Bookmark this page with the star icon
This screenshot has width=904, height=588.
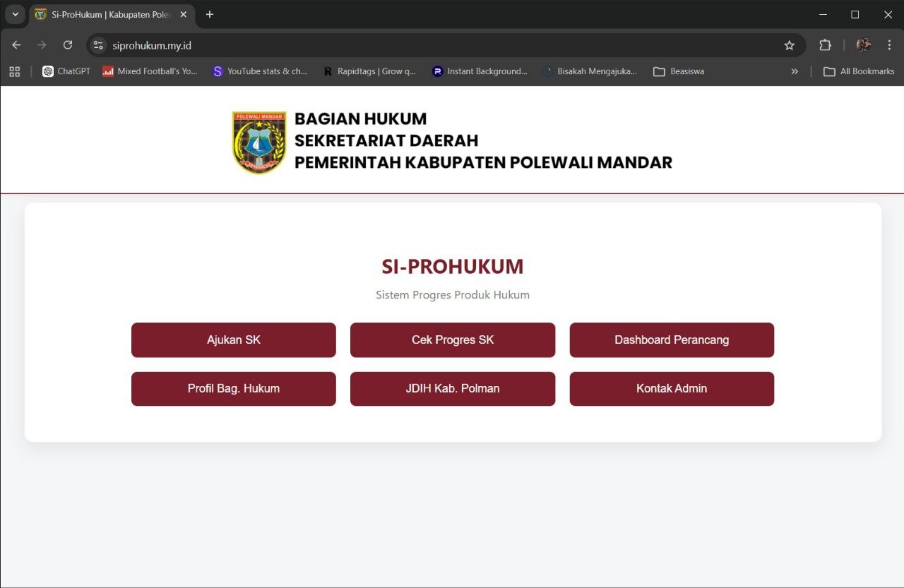tap(789, 44)
